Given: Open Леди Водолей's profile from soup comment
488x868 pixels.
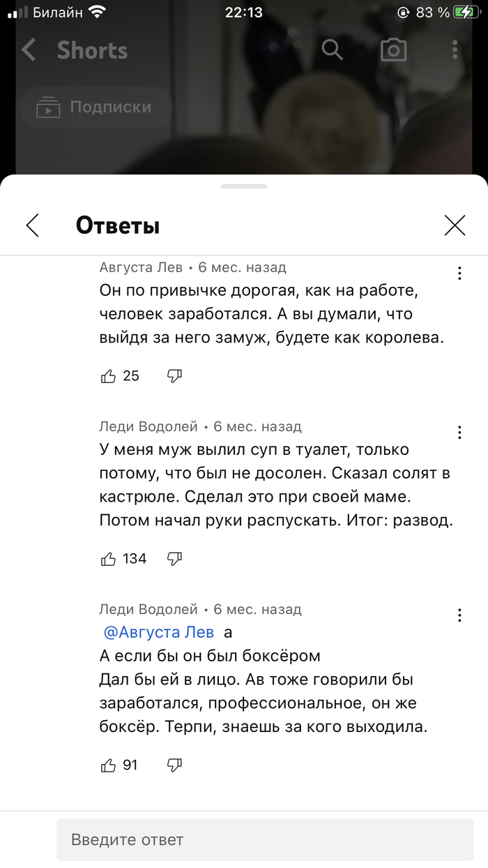Looking at the screenshot, I should pyautogui.click(x=148, y=426).
